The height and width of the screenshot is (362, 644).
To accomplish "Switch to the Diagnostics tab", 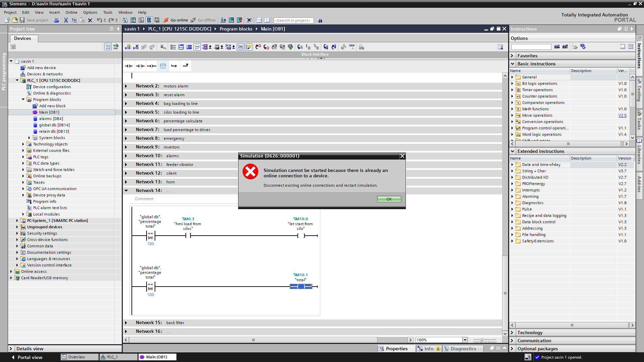I will tap(463, 349).
